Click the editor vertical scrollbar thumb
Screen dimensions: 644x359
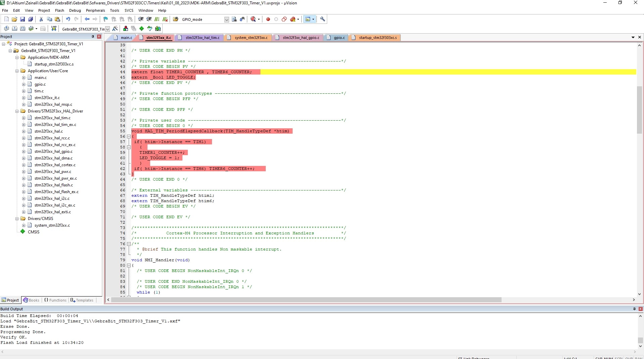639,110
